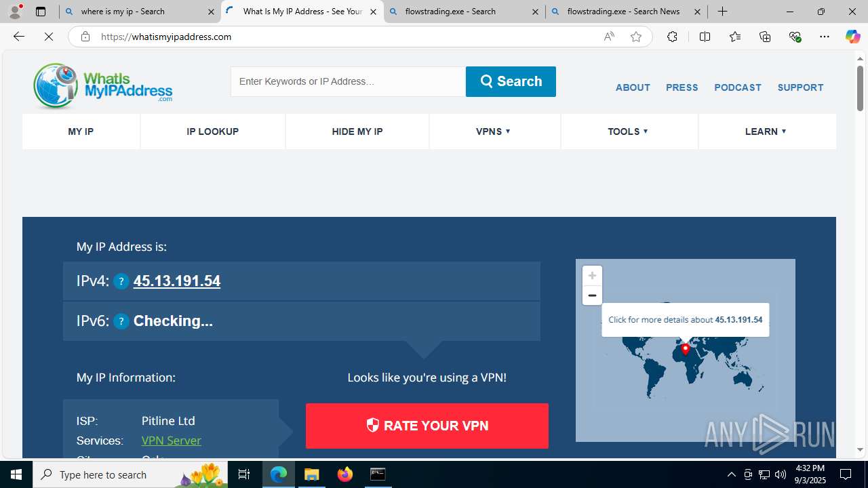
Task: Open the HIDE MY IP nav item
Action: pos(357,131)
